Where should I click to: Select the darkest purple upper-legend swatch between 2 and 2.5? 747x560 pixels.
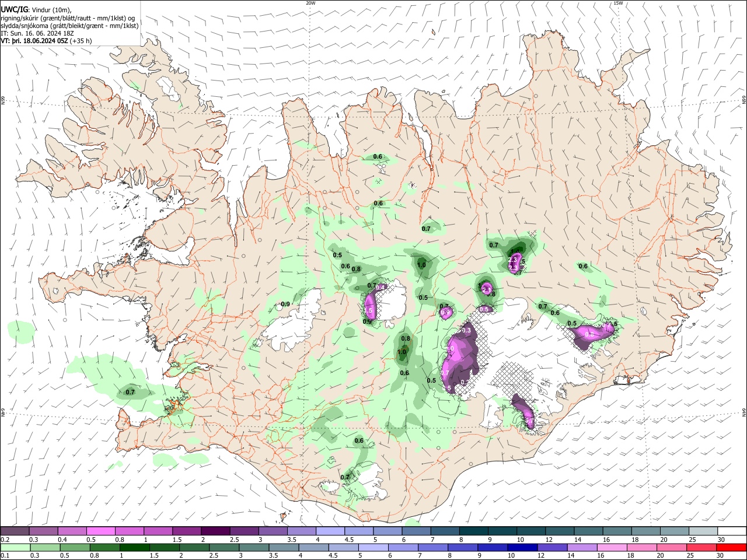click(x=215, y=531)
